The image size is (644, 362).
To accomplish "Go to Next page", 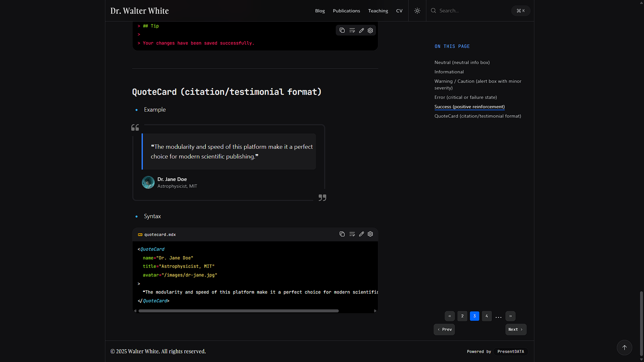I will (x=516, y=329).
